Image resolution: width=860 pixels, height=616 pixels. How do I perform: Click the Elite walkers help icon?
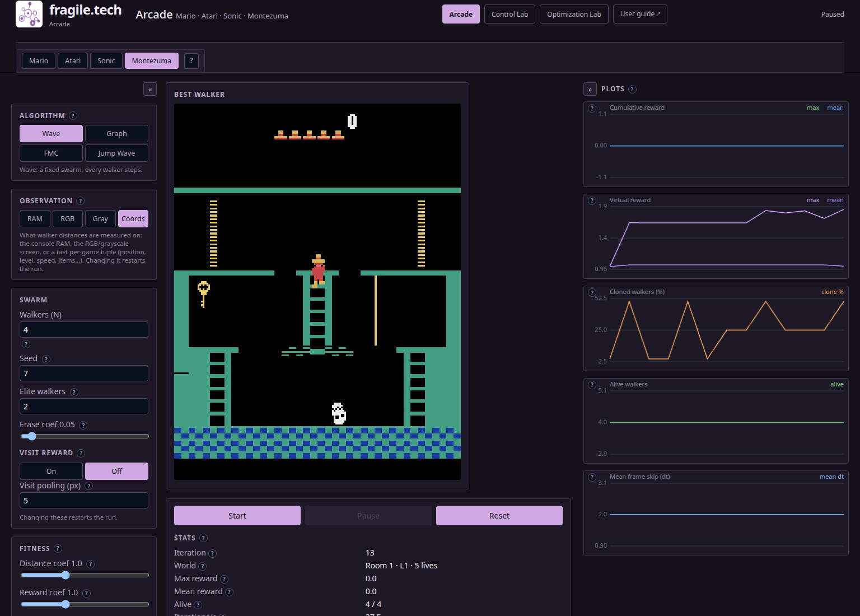pyautogui.click(x=74, y=392)
